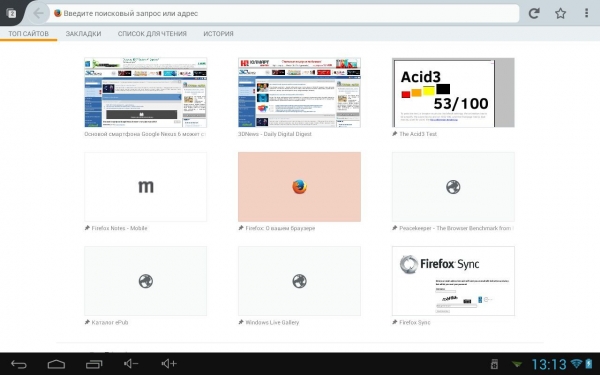This screenshot has height=375, width=600.
Task: Tap the 13:13 clock in status bar
Action: tap(549, 364)
